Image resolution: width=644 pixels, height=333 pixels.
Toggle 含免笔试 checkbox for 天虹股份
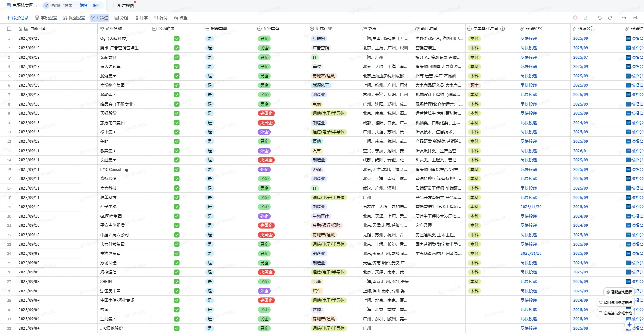[177, 113]
